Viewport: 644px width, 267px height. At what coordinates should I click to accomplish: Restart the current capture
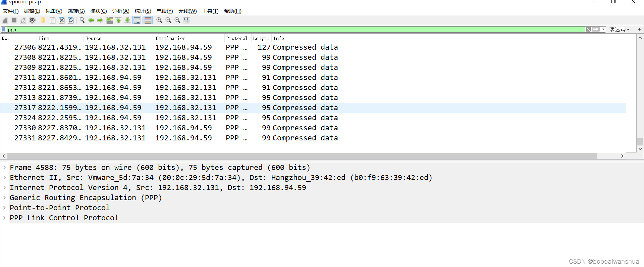(x=23, y=20)
